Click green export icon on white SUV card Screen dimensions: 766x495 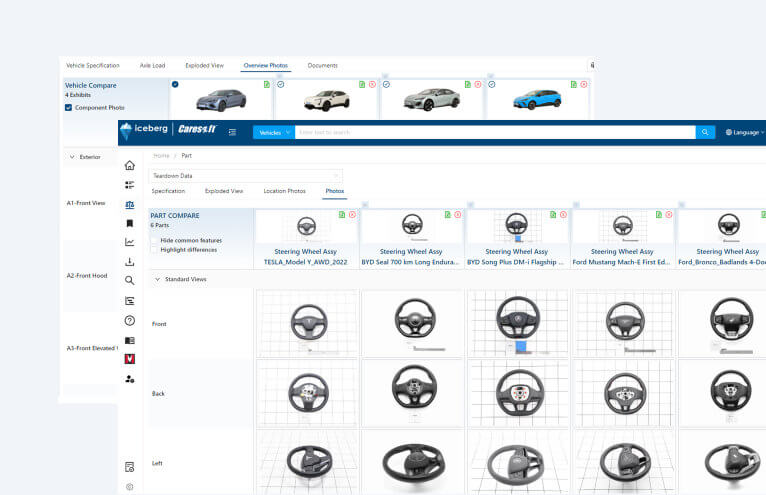pyautogui.click(x=362, y=85)
